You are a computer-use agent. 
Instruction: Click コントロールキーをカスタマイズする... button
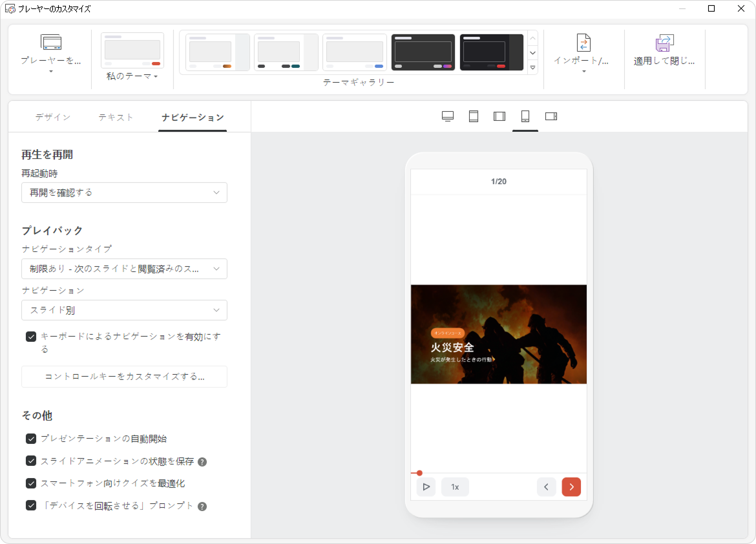(125, 377)
